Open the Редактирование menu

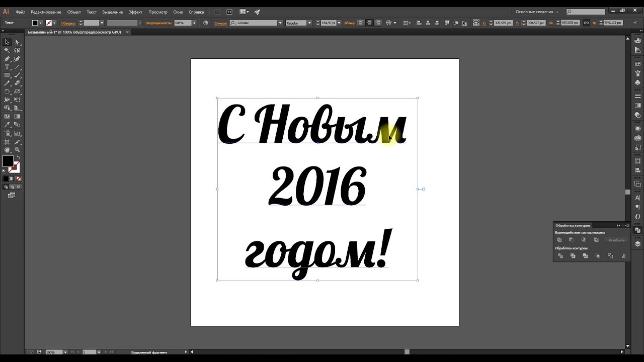click(x=46, y=12)
